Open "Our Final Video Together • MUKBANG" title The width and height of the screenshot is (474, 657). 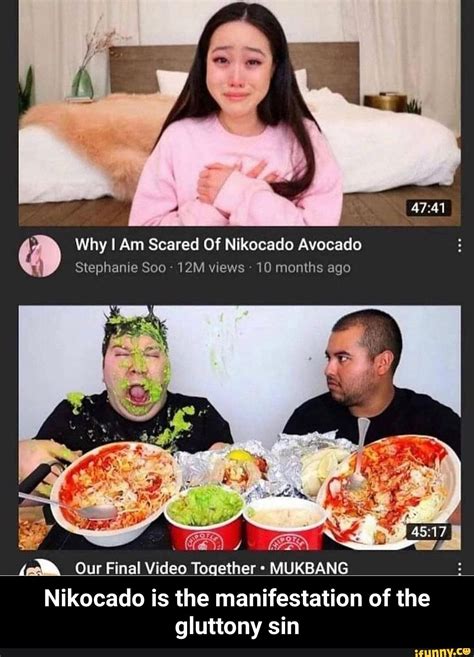point(212,568)
